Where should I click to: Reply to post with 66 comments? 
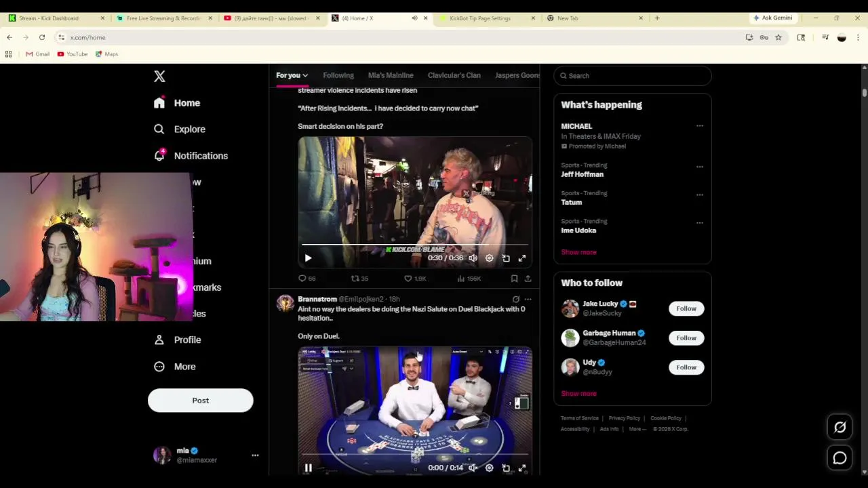point(307,279)
